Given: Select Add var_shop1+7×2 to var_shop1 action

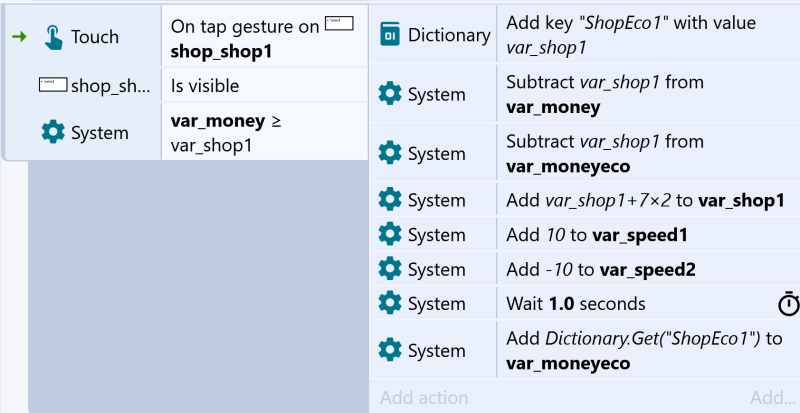Looking at the screenshot, I should (648, 200).
